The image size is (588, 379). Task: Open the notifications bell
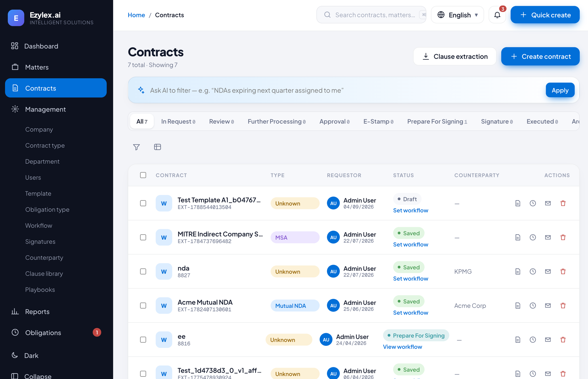497,15
